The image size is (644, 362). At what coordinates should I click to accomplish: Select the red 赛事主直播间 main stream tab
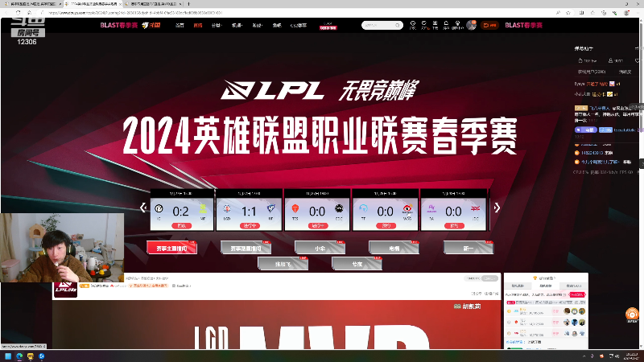coord(171,248)
